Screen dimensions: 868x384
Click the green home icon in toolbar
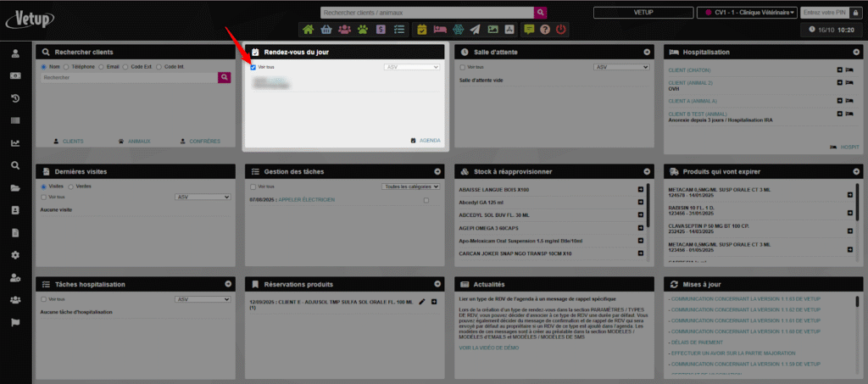point(309,30)
